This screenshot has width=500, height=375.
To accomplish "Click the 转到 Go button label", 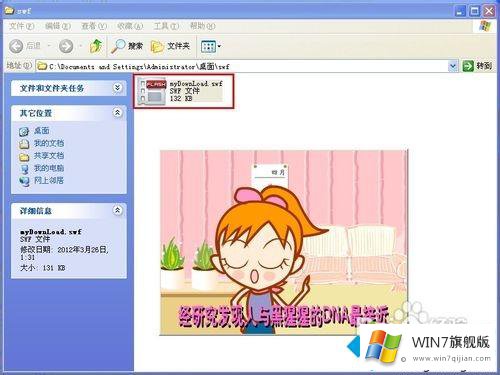I will [x=484, y=66].
